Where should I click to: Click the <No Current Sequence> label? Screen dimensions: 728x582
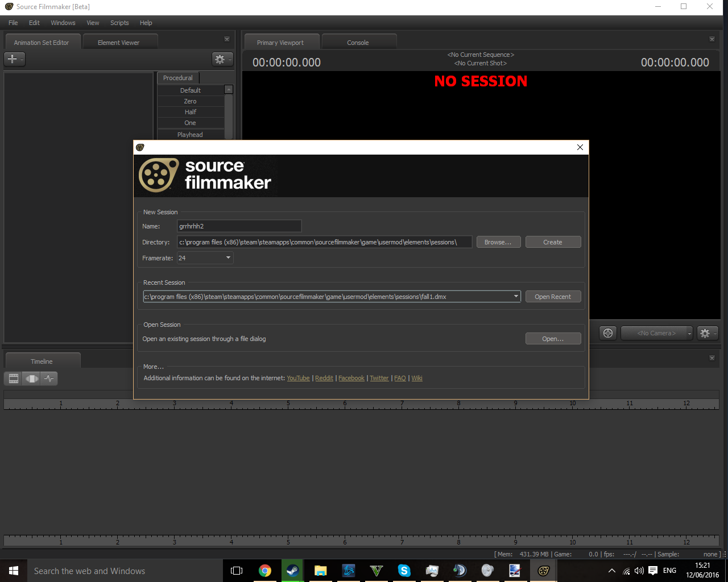481,55
